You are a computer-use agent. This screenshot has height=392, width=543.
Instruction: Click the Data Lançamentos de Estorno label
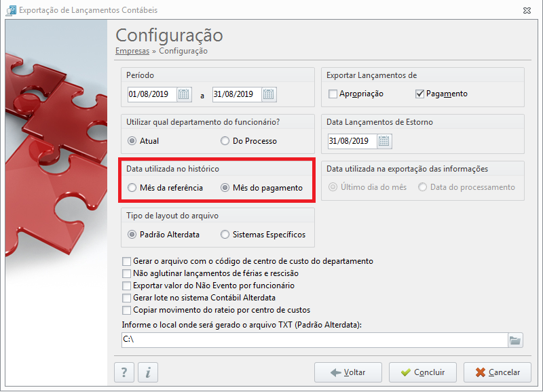click(379, 122)
